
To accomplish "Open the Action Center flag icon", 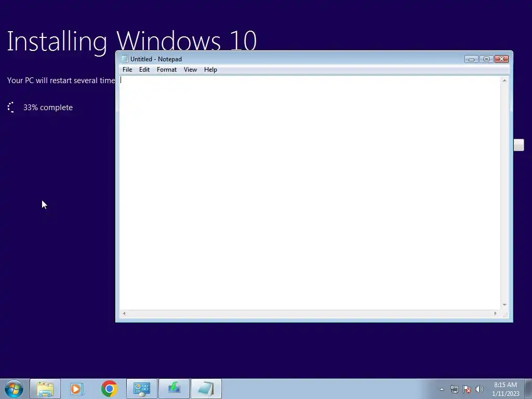I will (x=467, y=389).
